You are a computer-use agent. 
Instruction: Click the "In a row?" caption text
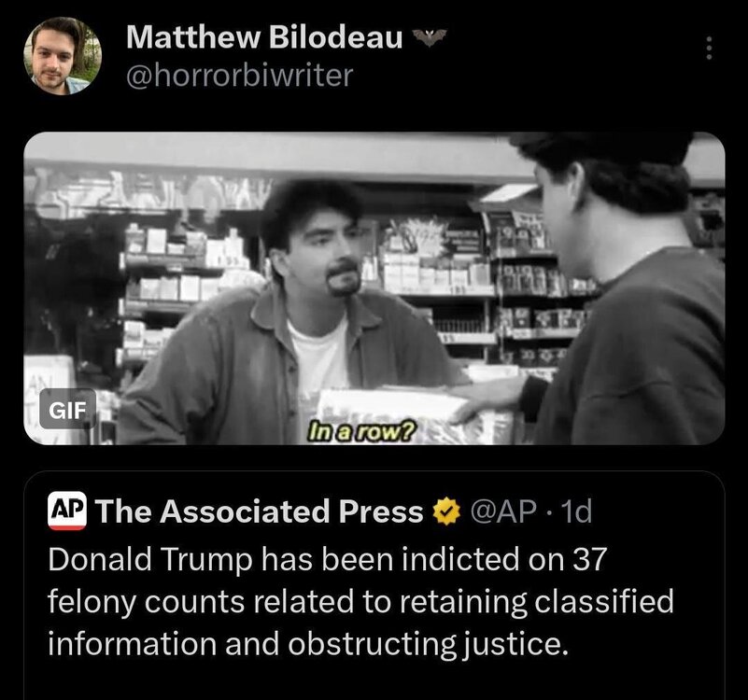[x=360, y=431]
